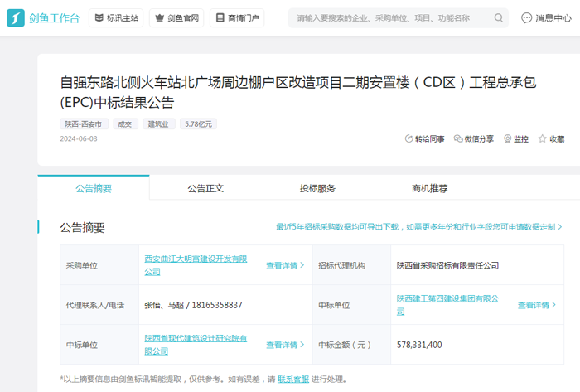Expand 查看详情 for 陕西省现代建筑设计研究院
Screen dimensions: 580x392
click(x=285, y=345)
